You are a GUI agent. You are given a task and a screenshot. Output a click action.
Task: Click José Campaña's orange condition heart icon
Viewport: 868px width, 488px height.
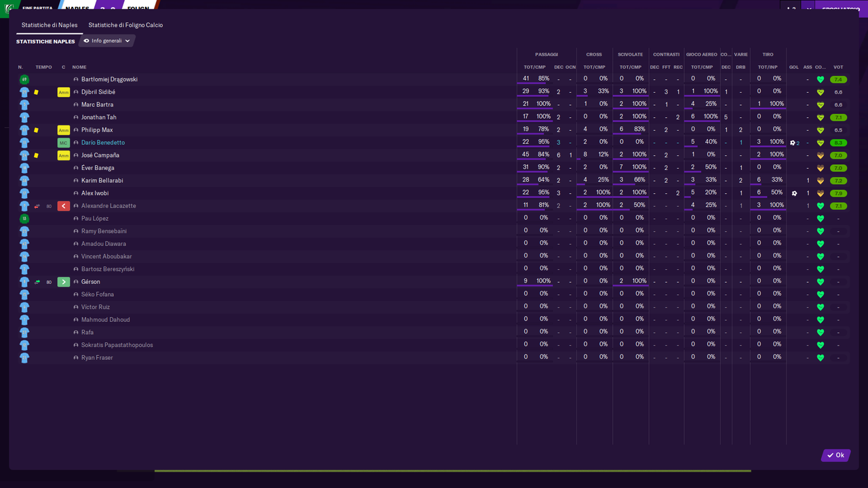pos(821,155)
